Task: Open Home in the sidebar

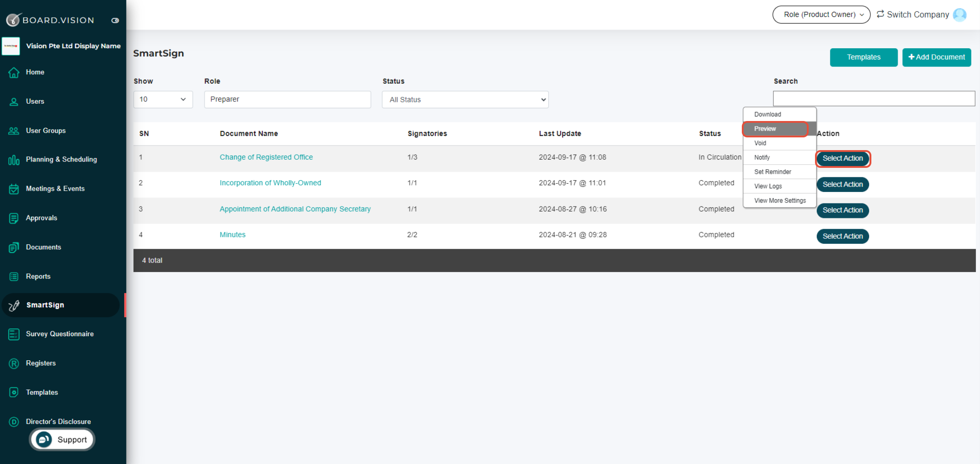Action: (35, 72)
